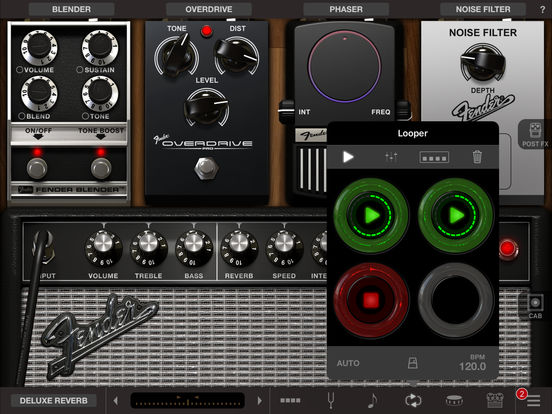Viewport: 552px width, 414px height.
Task: Click the help question mark
Action: pos(542,10)
